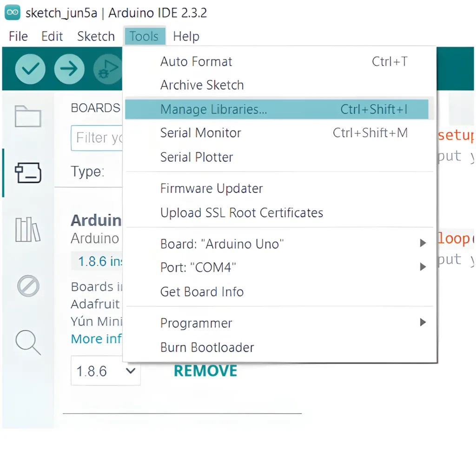Click the setup keyword in the editor
476x476 pixels.
[x=456, y=135]
